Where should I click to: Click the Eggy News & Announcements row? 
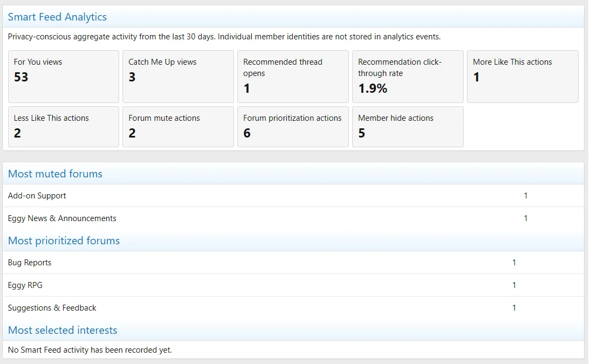point(293,218)
